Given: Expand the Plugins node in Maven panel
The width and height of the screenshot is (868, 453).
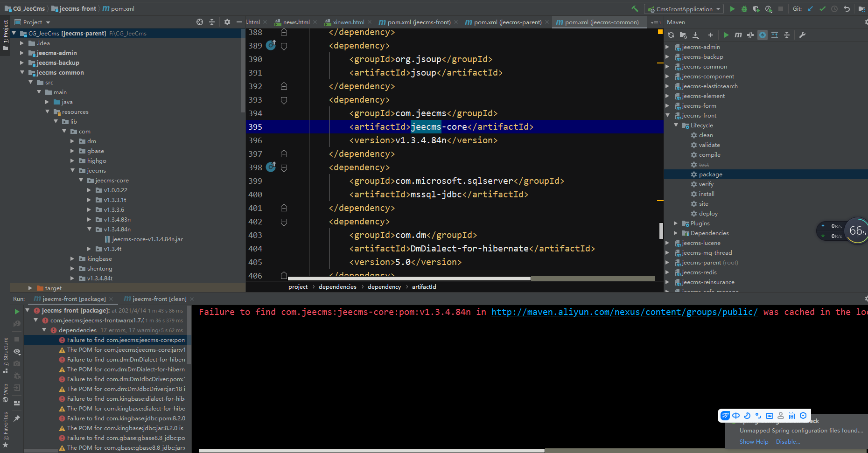Looking at the screenshot, I should click(676, 223).
